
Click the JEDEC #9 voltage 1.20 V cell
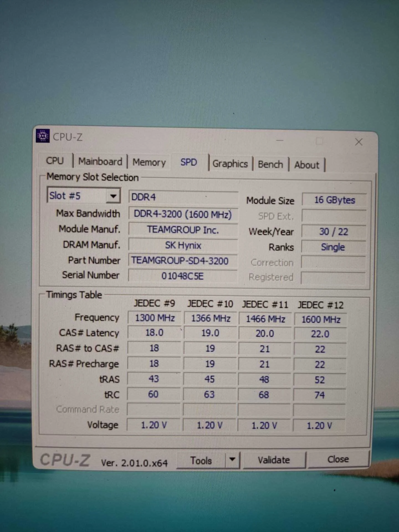(x=154, y=425)
